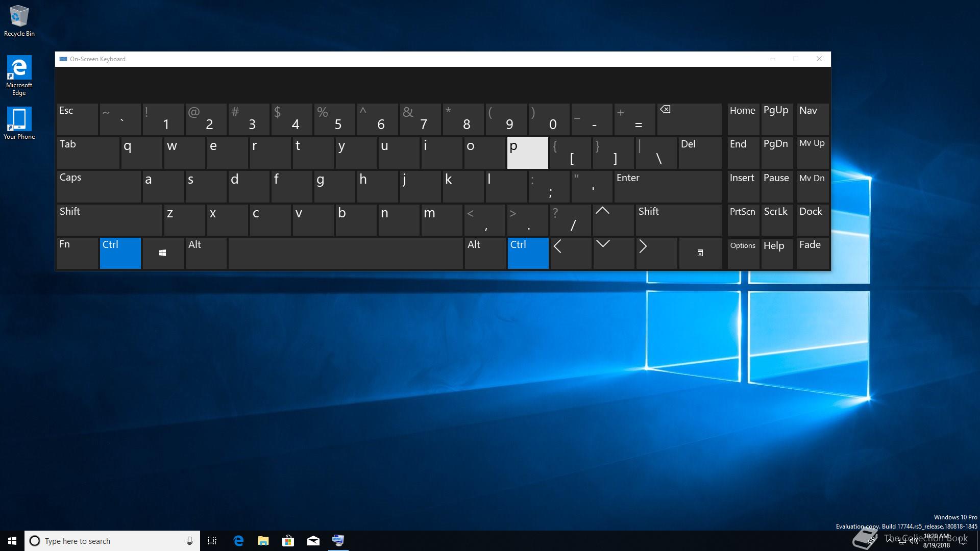This screenshot has height=551, width=980.
Task: Toggle the Fn key
Action: tap(77, 253)
